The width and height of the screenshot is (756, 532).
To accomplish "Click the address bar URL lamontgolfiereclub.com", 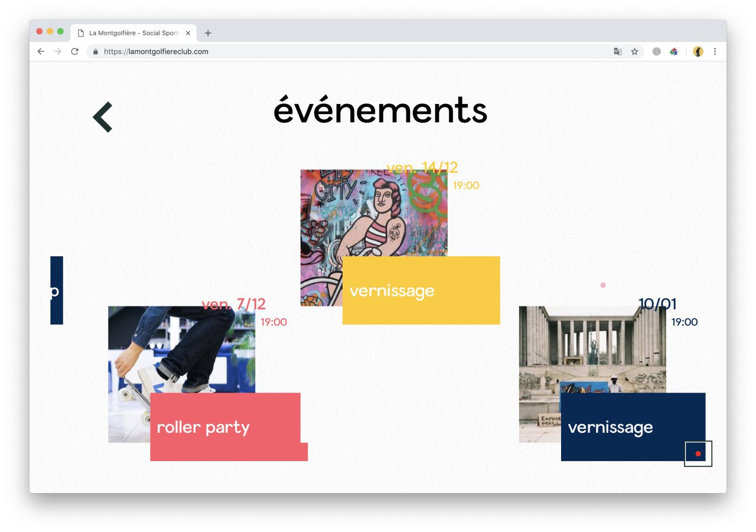I will [x=156, y=51].
